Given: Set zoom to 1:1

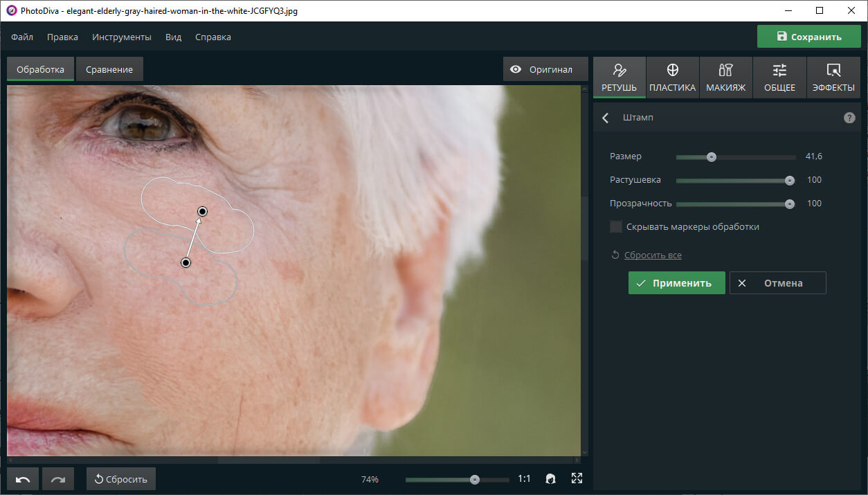Looking at the screenshot, I should [x=524, y=478].
